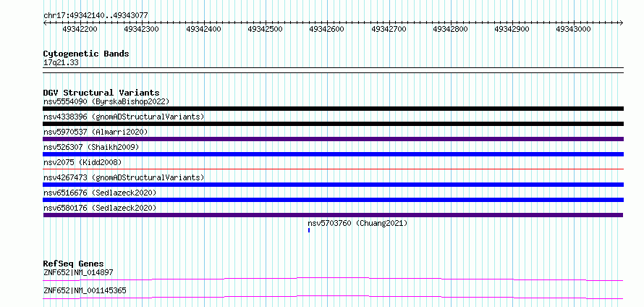Image resolution: width=644 pixels, height=307 pixels.
Task: Click ruler position 49342400
Action: tap(203, 29)
